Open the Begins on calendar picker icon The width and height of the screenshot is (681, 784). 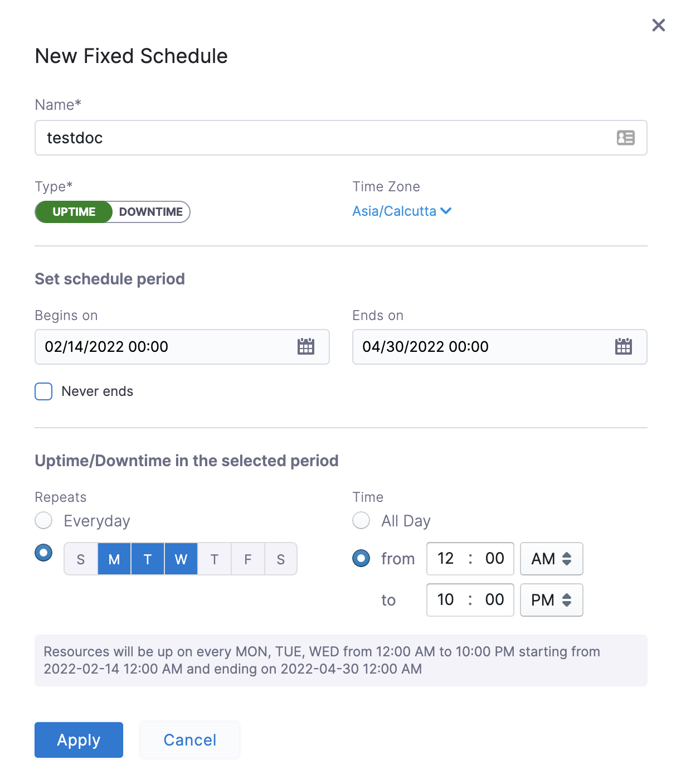click(x=305, y=347)
